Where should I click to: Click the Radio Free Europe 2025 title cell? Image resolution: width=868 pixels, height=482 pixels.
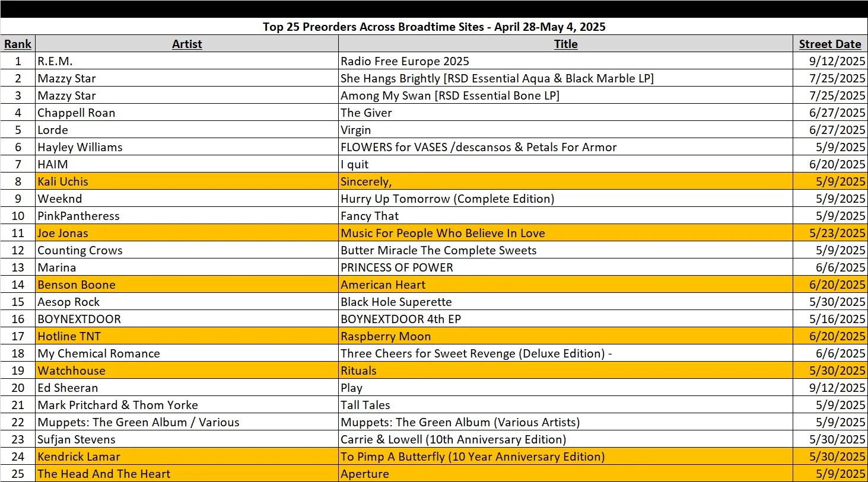tap(565, 61)
